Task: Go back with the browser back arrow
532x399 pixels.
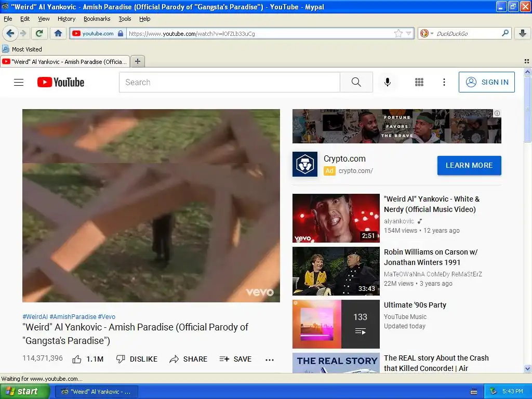Action: click(x=10, y=33)
